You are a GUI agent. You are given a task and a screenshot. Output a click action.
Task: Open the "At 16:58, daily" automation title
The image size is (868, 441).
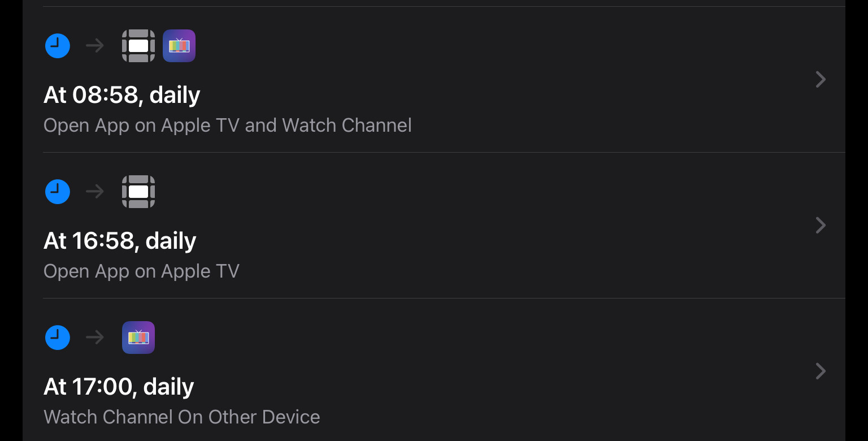click(x=120, y=241)
